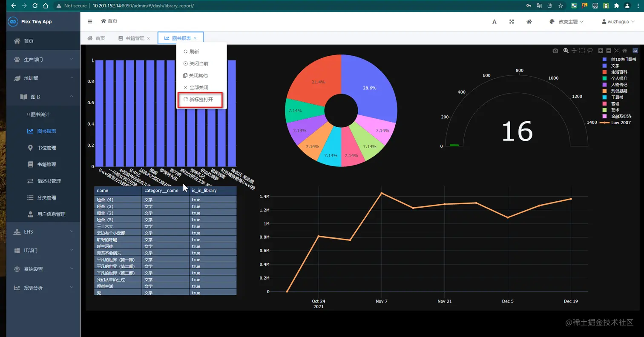Viewport: 644px width, 337px height.
Task: Expand the 生产部门 sidebar menu
Action: pos(43,60)
